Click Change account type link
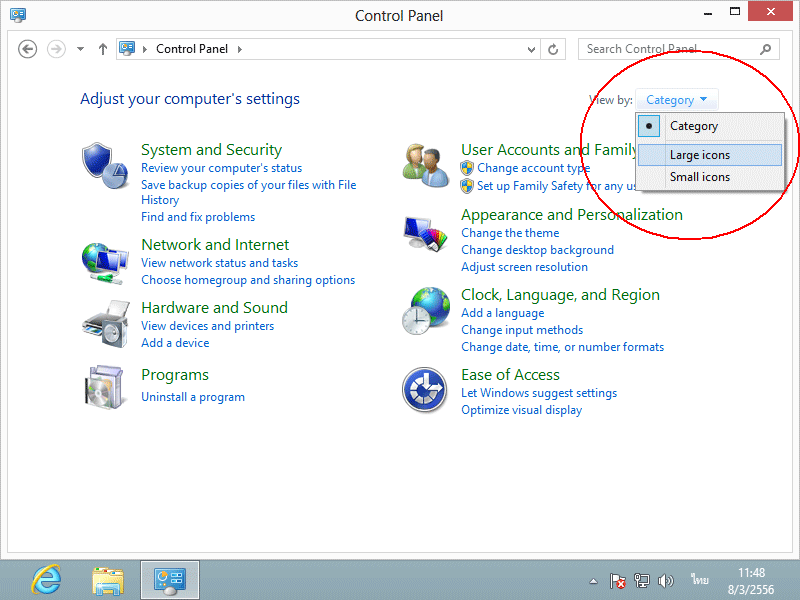800x600 pixels. (534, 168)
